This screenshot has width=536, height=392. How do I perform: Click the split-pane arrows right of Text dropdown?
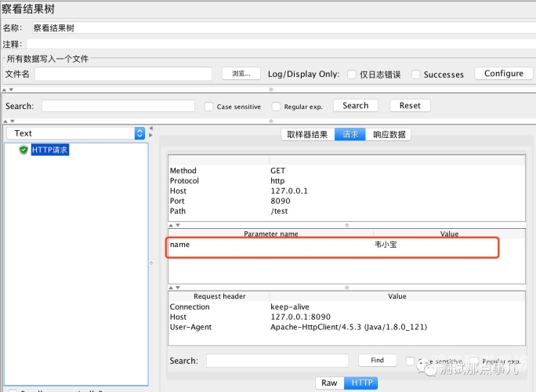point(151,132)
